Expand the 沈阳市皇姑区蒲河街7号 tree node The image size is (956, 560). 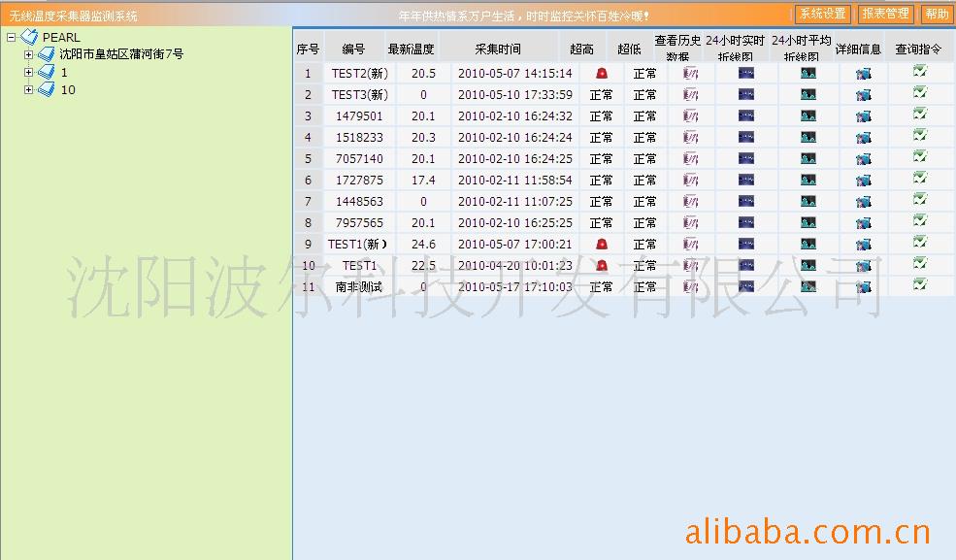28,54
